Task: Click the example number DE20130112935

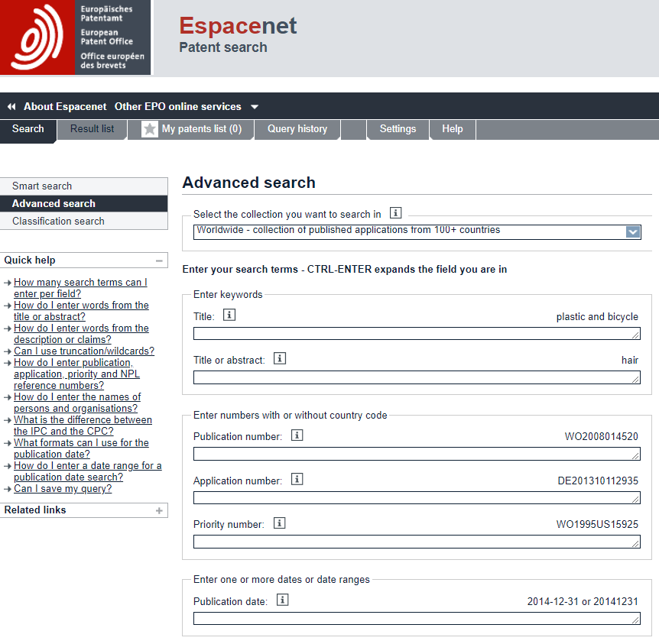Action: click(598, 481)
